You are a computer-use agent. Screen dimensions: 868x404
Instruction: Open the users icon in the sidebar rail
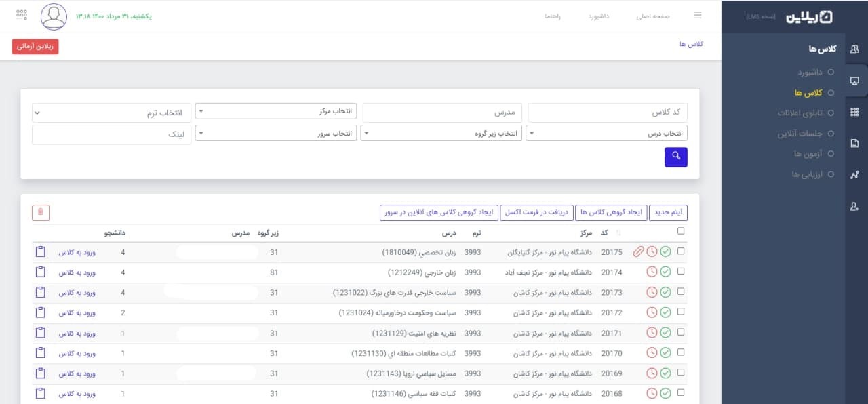click(854, 49)
